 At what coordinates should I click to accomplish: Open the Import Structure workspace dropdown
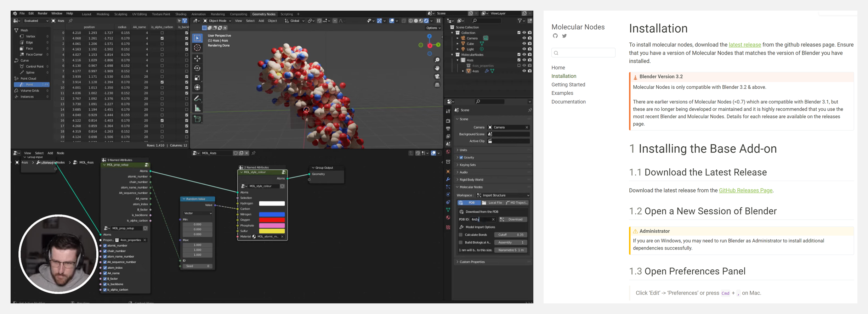coord(503,195)
